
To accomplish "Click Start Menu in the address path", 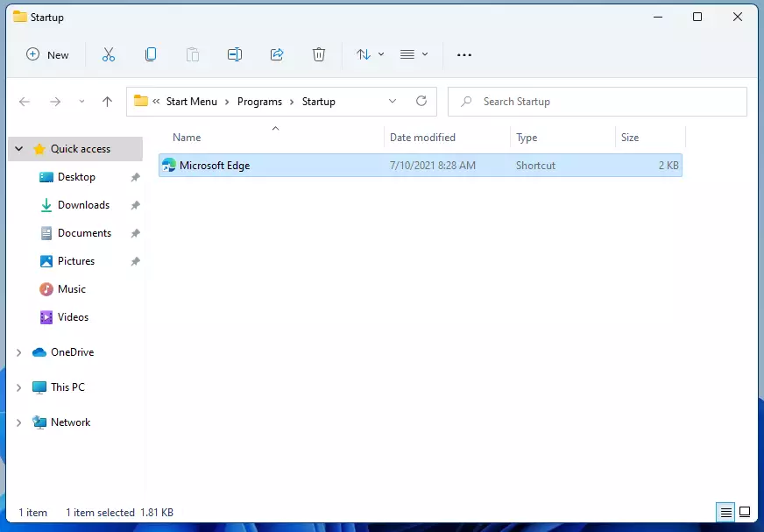I will point(192,102).
